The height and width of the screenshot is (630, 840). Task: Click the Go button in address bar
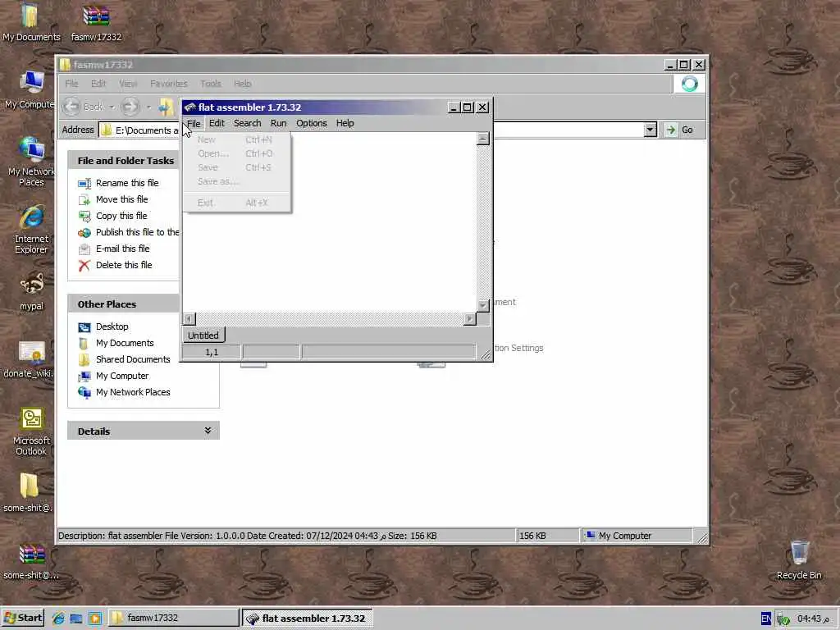pos(680,130)
